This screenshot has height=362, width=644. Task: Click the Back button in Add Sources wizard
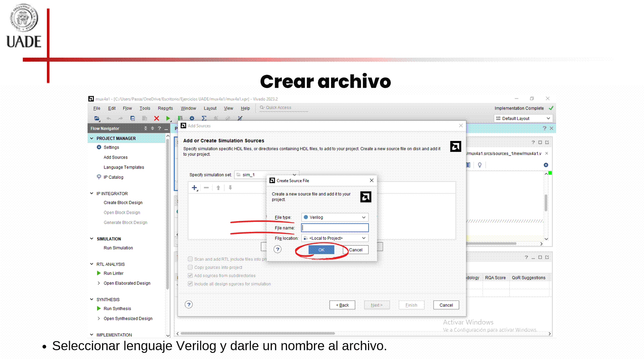(x=342, y=305)
